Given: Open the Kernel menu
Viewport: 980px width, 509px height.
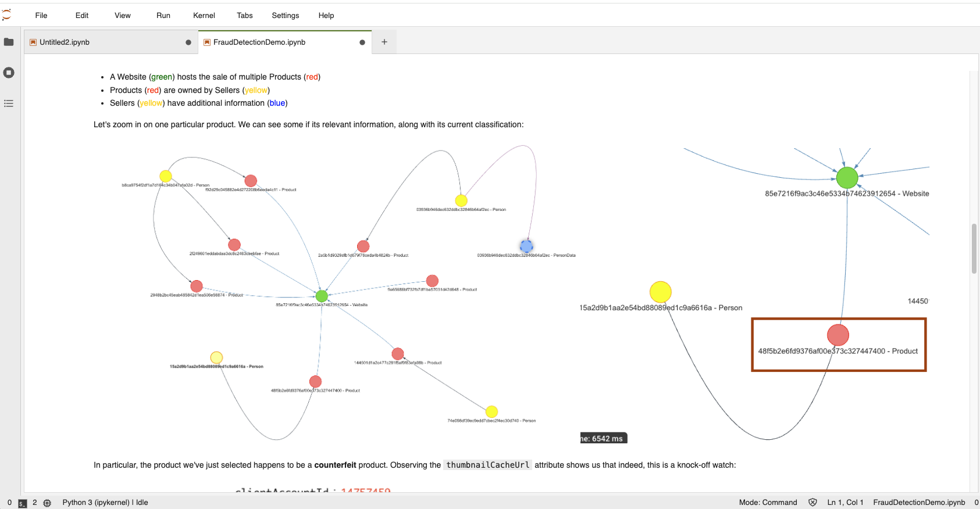Looking at the screenshot, I should pos(204,16).
